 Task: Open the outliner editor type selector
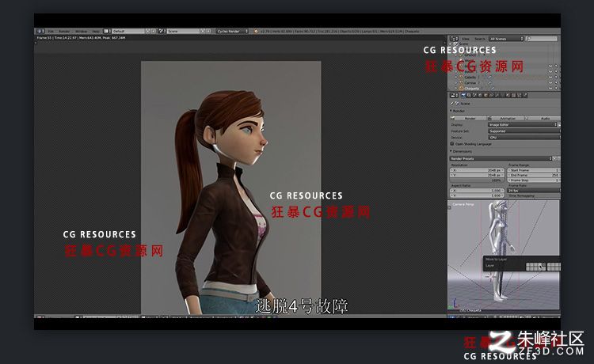coord(454,39)
